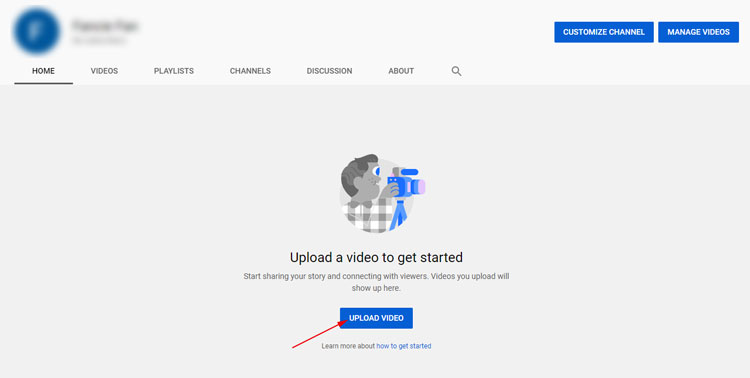Go to the CHANNELS tab

point(250,71)
